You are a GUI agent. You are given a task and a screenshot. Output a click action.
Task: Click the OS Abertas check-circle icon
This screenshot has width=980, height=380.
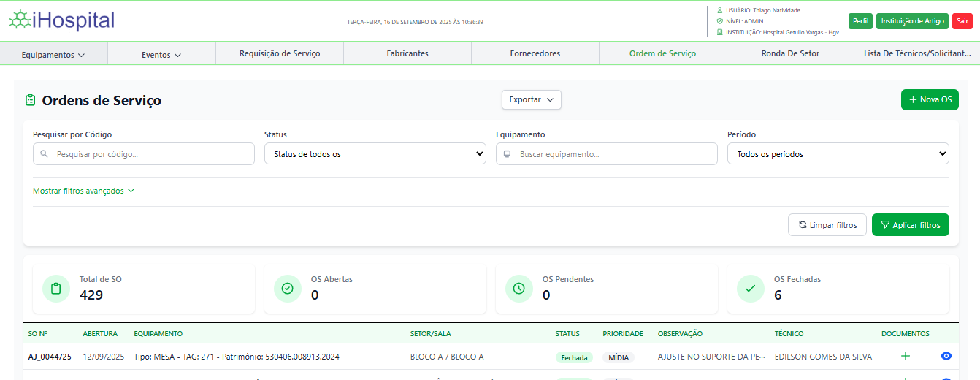(x=287, y=289)
